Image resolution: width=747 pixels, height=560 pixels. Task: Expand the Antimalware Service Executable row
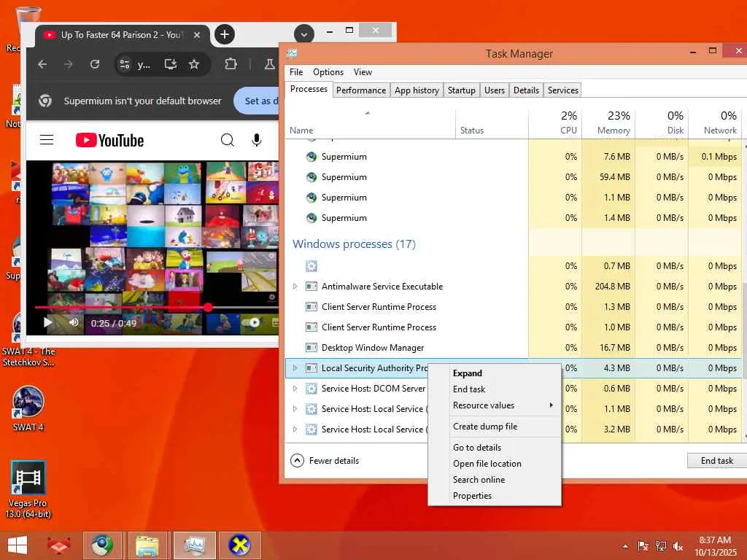click(x=295, y=287)
